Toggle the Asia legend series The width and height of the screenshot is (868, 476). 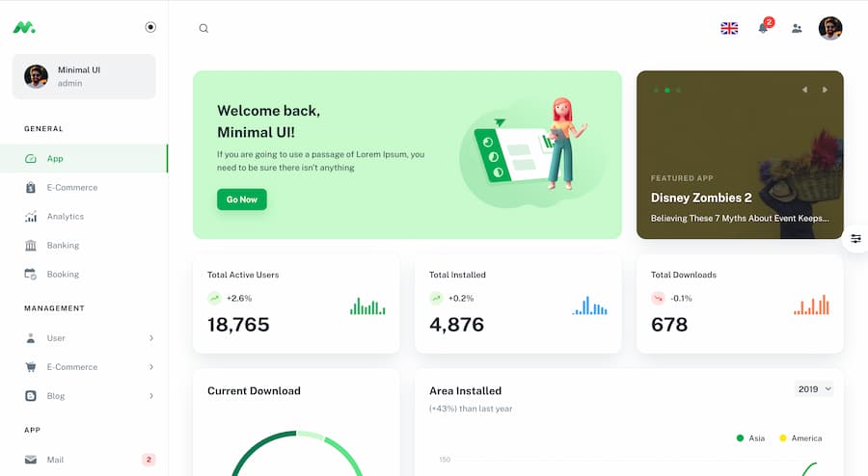click(x=750, y=438)
